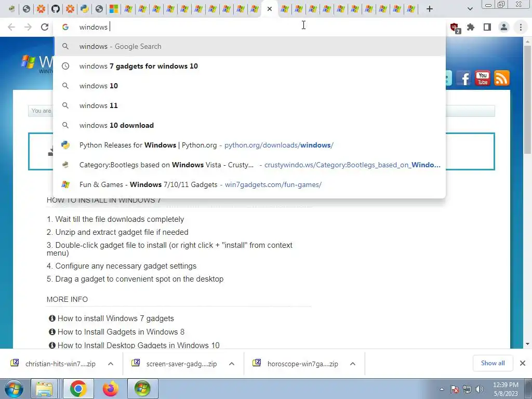532x399 pixels.
Task: Open the Fun & Games Gadgets suggestion
Action: pos(249,184)
